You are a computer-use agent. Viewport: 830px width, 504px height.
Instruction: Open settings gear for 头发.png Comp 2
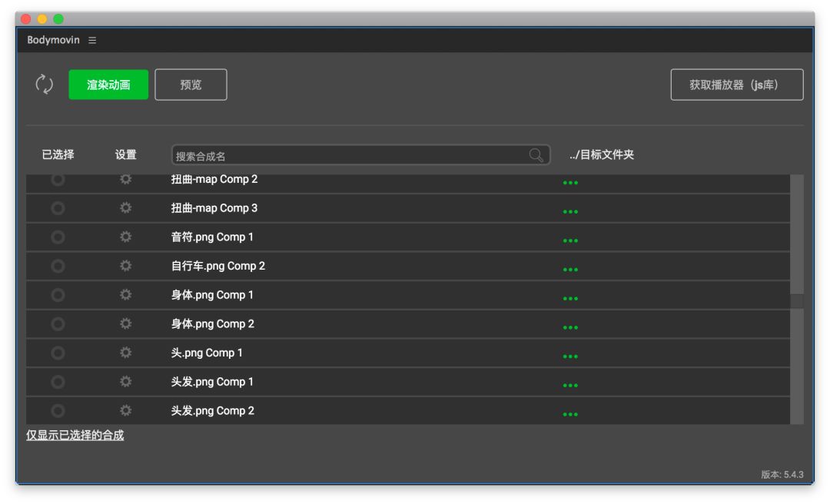coord(125,410)
